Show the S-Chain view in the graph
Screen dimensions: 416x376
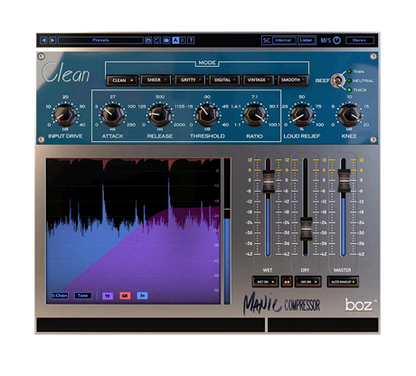click(60, 296)
